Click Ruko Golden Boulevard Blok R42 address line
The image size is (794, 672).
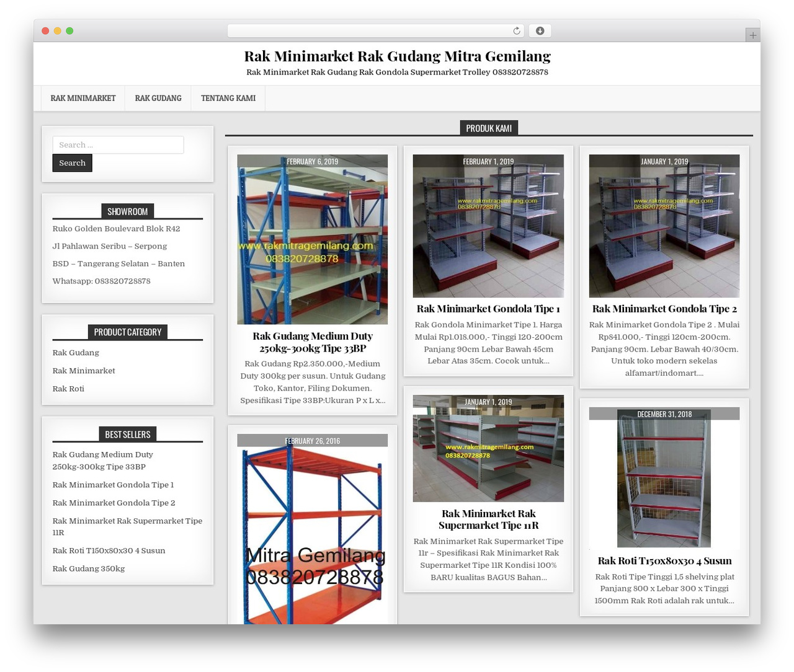pos(116,229)
